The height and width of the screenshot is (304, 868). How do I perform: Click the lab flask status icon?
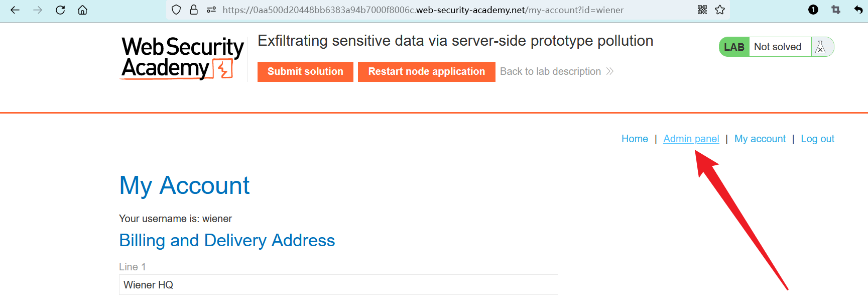821,47
